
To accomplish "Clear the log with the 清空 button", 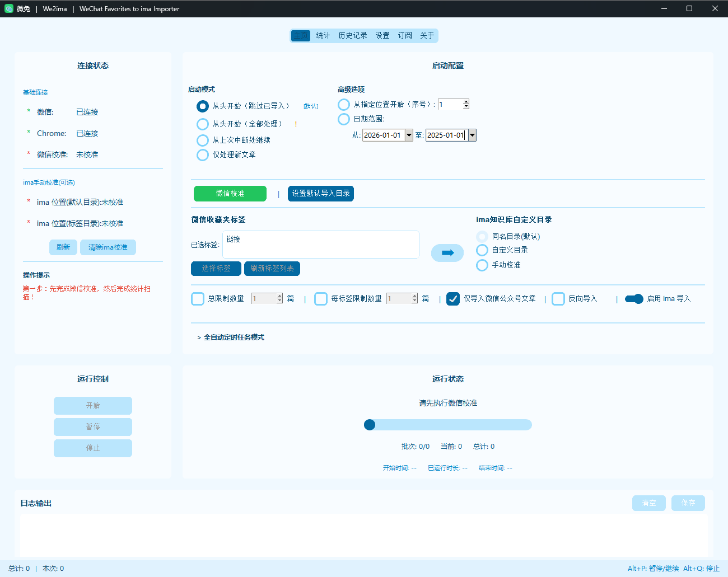I will (x=649, y=503).
